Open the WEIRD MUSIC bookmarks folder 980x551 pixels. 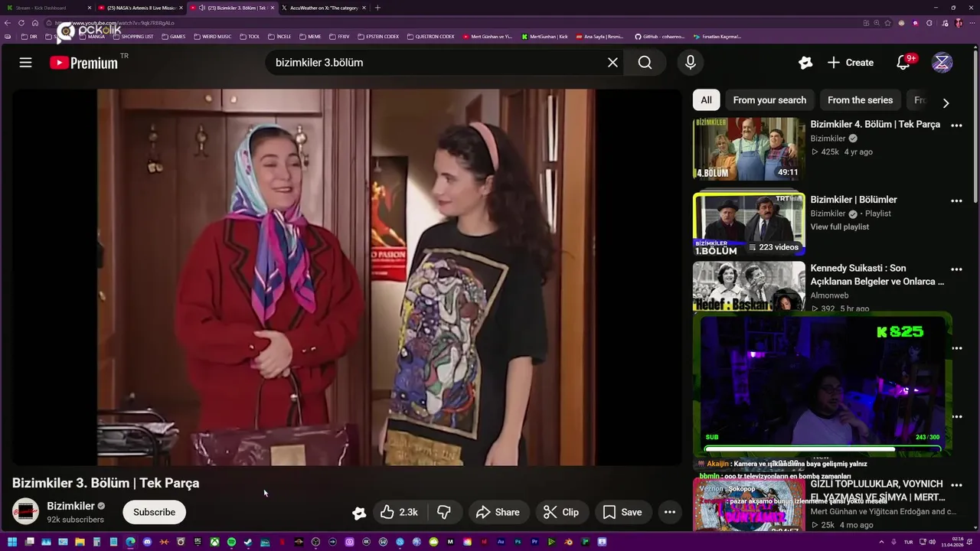pyautogui.click(x=212, y=37)
